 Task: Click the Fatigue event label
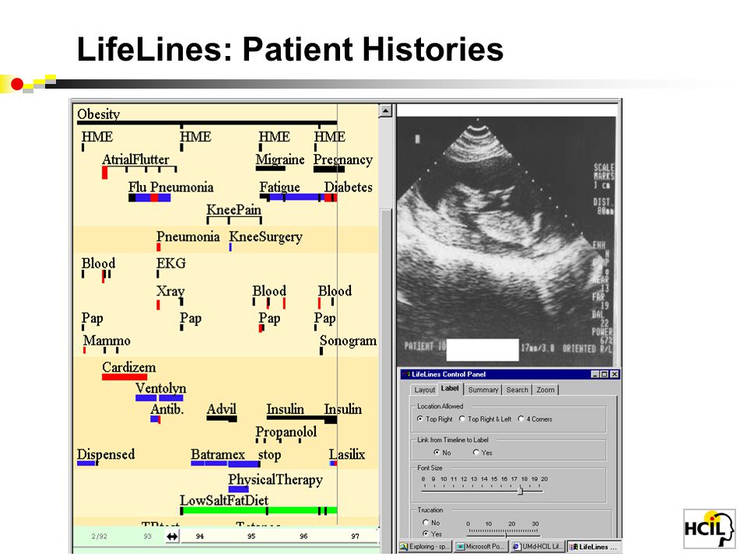click(x=279, y=187)
